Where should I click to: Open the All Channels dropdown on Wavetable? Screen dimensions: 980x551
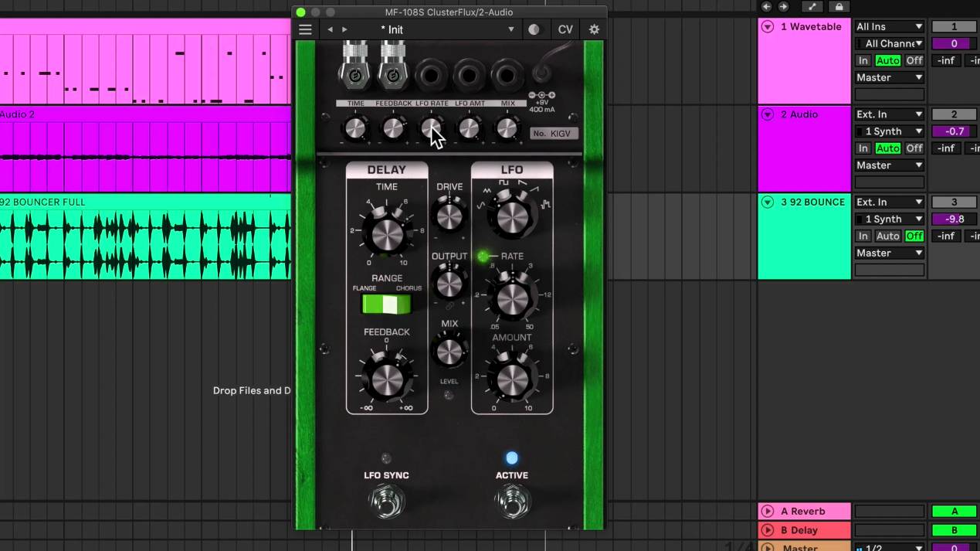click(x=889, y=43)
